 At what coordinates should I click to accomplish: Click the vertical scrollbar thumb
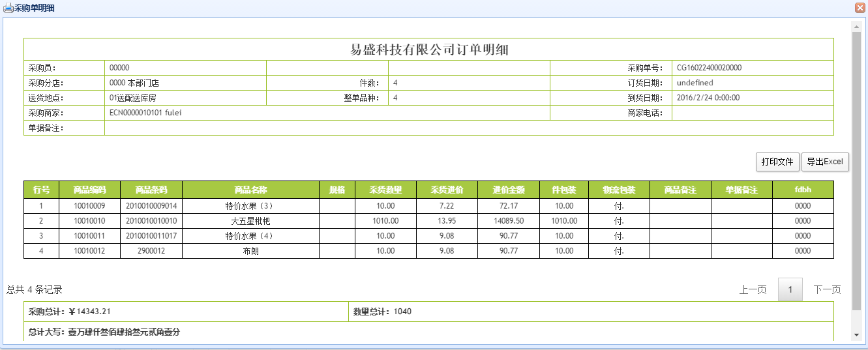tap(856, 169)
